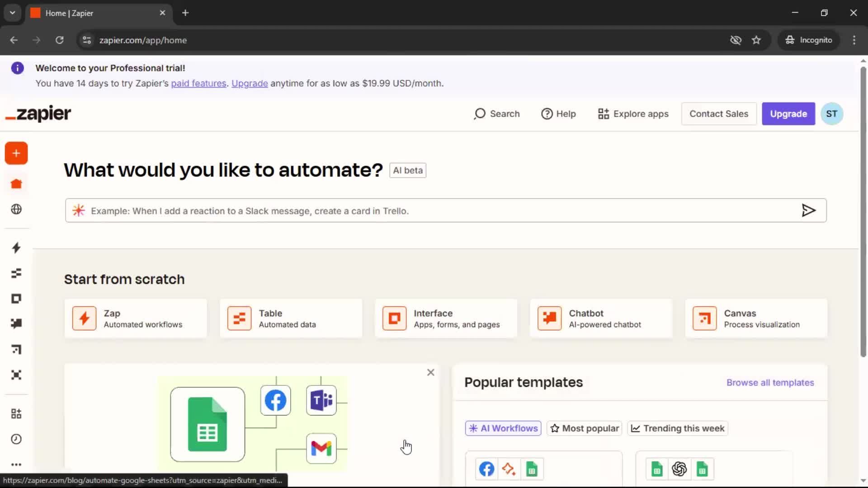Follow the paid features link

[x=198, y=84]
